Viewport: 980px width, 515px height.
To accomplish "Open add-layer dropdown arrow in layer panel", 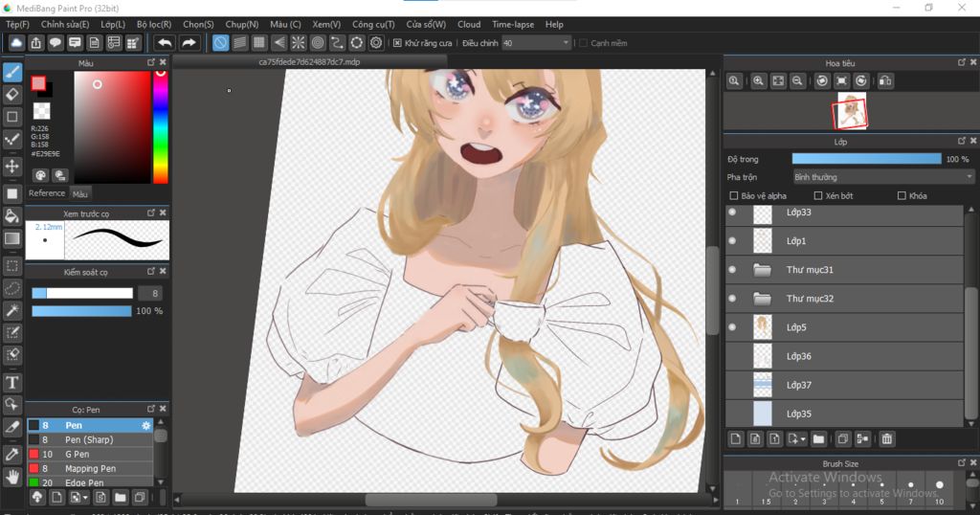I will pyautogui.click(x=803, y=438).
